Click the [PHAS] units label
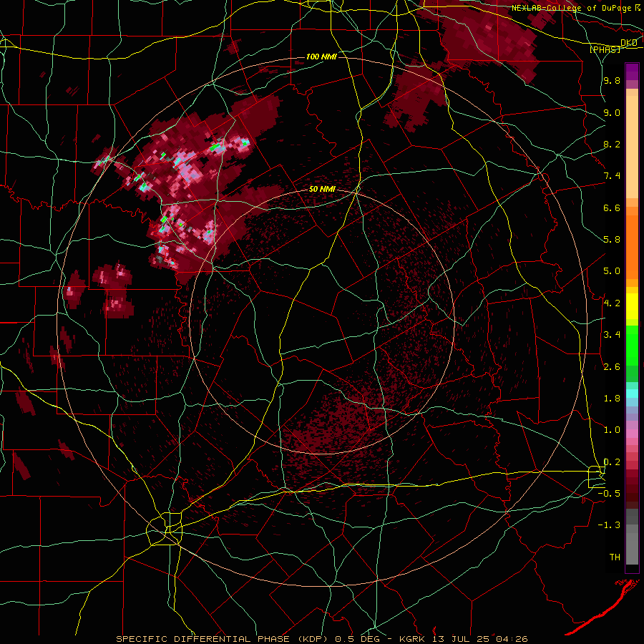 click(605, 49)
